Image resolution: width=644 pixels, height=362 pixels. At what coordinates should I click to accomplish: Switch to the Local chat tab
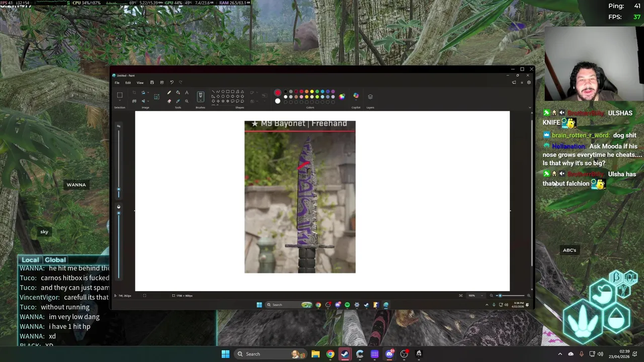pyautogui.click(x=30, y=260)
